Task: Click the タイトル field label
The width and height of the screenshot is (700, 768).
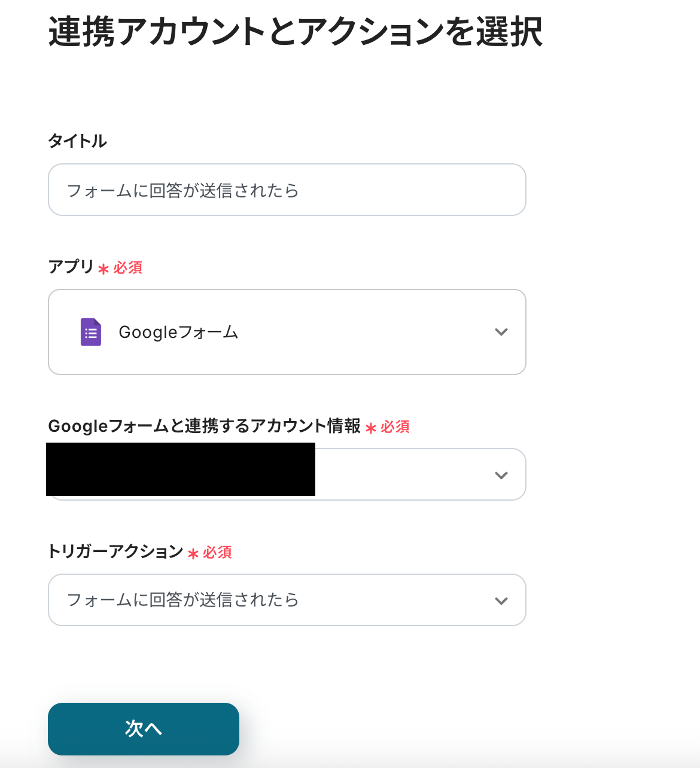Action: point(77,141)
